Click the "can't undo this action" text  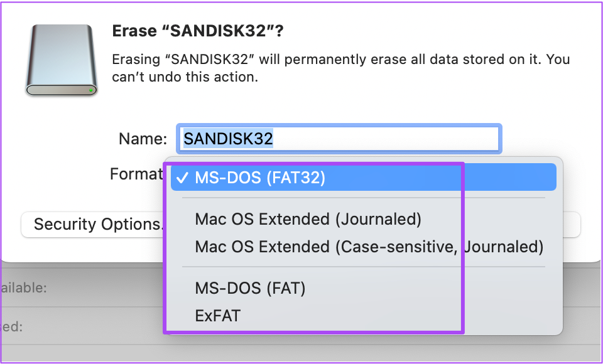185,78
